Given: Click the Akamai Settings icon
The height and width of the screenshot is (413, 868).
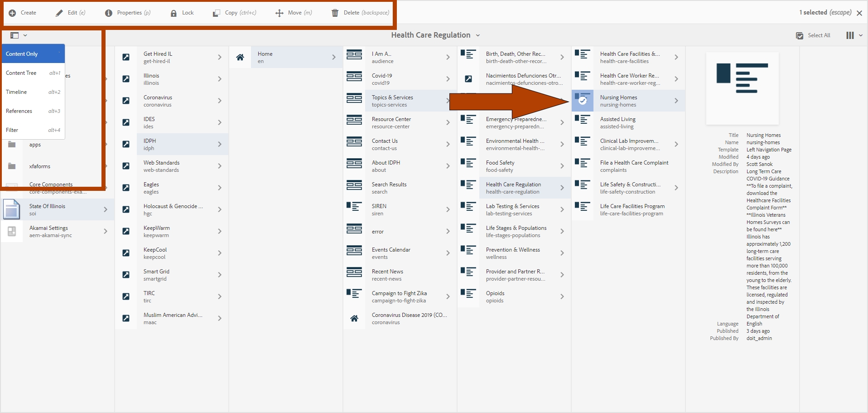Looking at the screenshot, I should pos(12,231).
